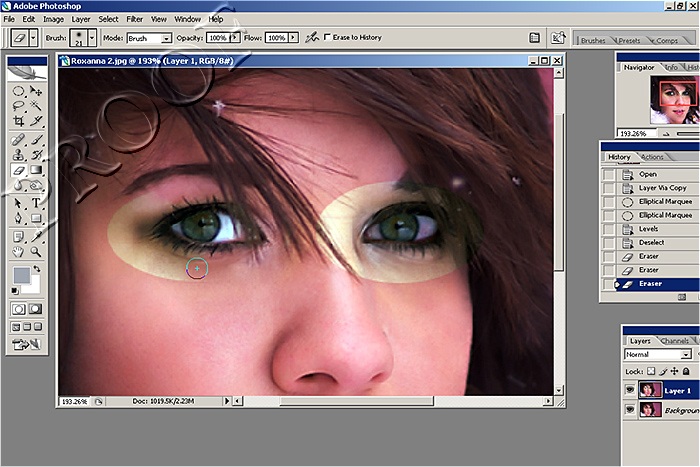
Task: Toggle Lock position for layer
Action: (x=674, y=371)
